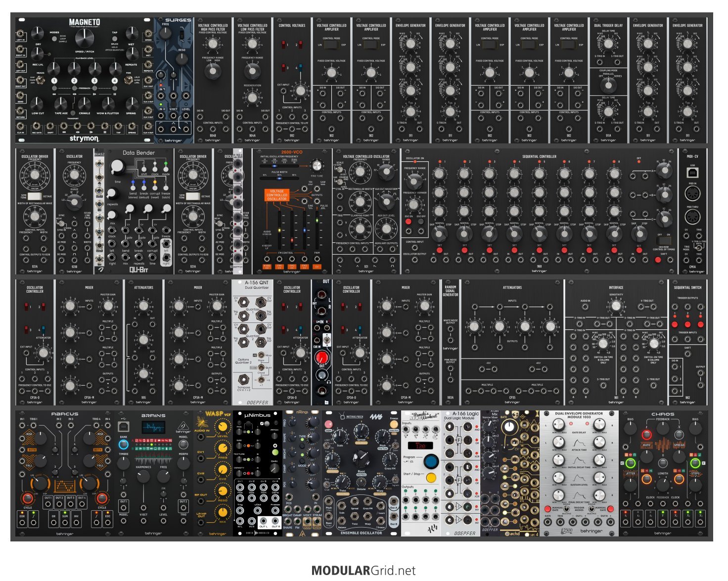This screenshot has height=581, width=728.
Task: Hit the yellow Start / Stop button
Action: 431,478
